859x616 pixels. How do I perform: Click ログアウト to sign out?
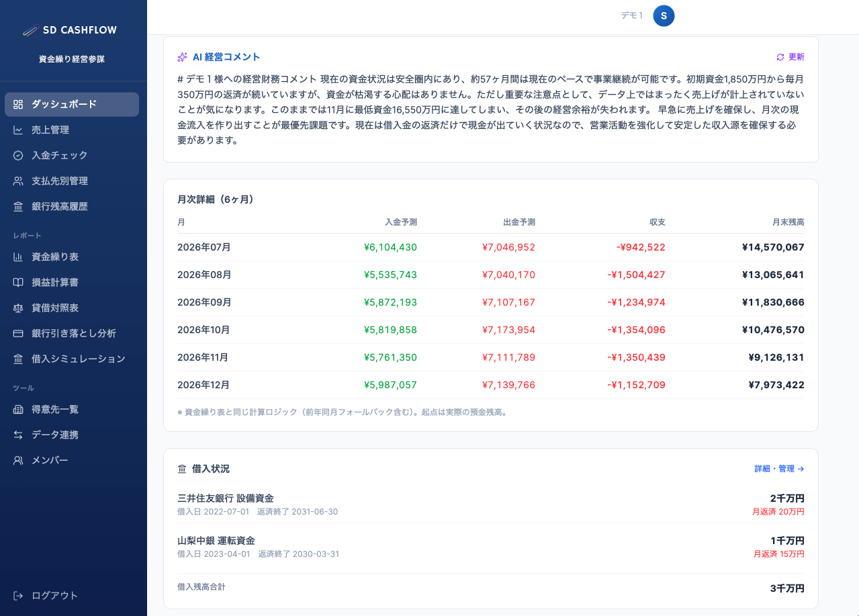pyautogui.click(x=72, y=595)
